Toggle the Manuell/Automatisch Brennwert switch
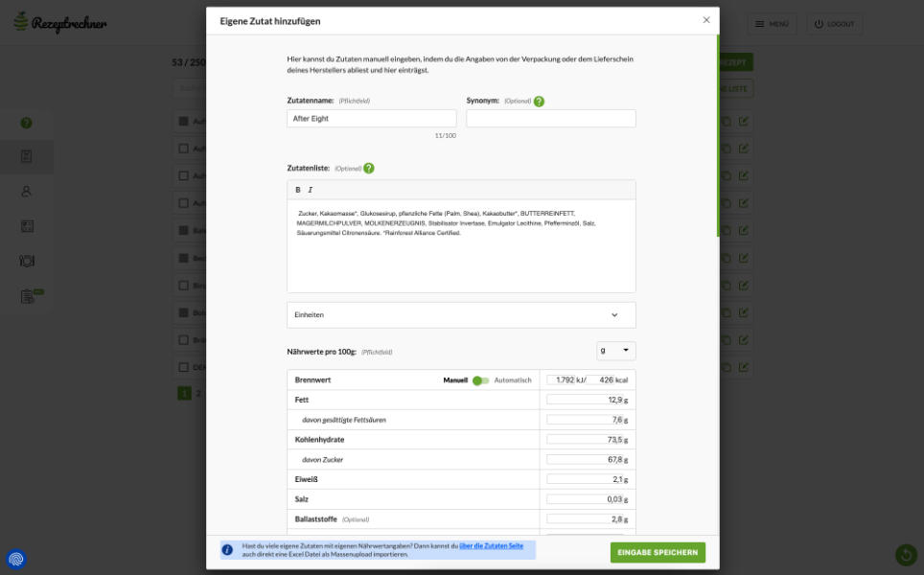 480,380
